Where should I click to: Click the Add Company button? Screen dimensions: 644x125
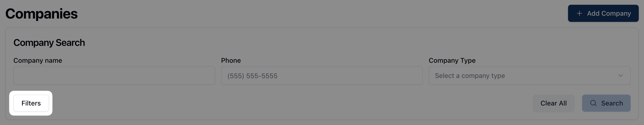click(603, 14)
